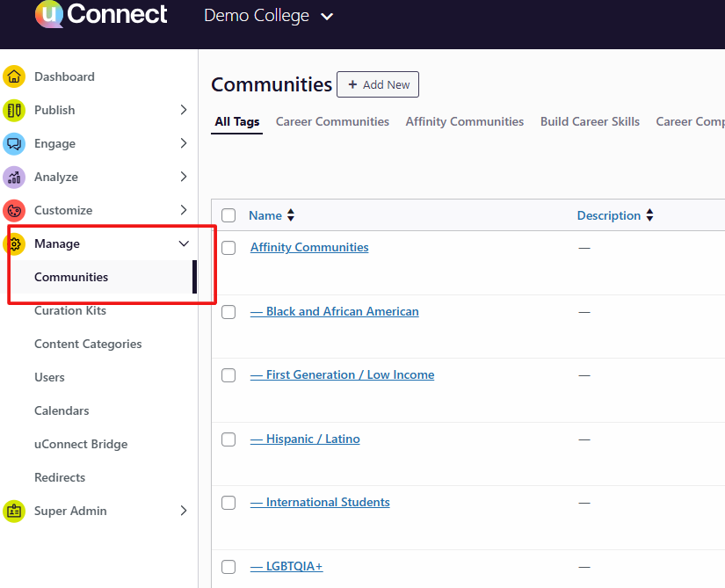Open the Build Career Skills tab
Screen dimensions: 725x588
(590, 122)
